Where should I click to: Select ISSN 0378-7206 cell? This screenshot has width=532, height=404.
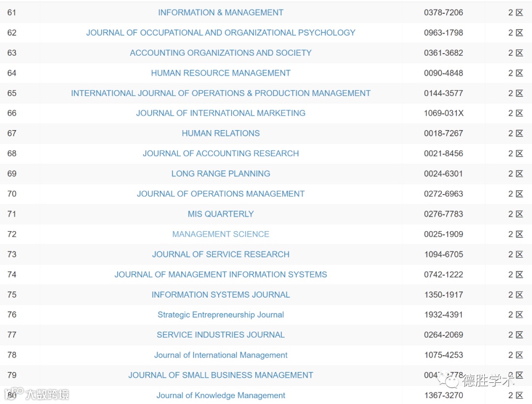(x=443, y=12)
